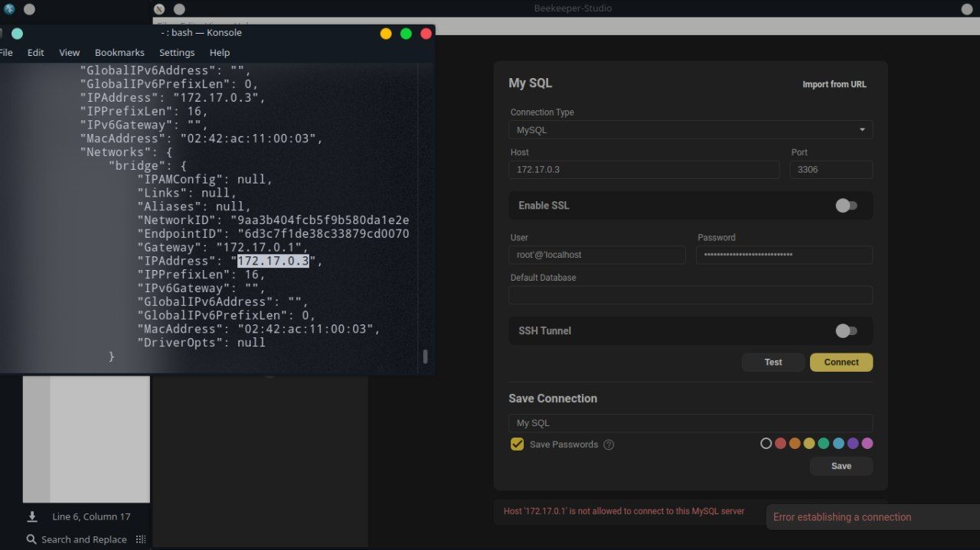
Task: Click the download arrow icon beside Line 6
Action: (x=32, y=517)
